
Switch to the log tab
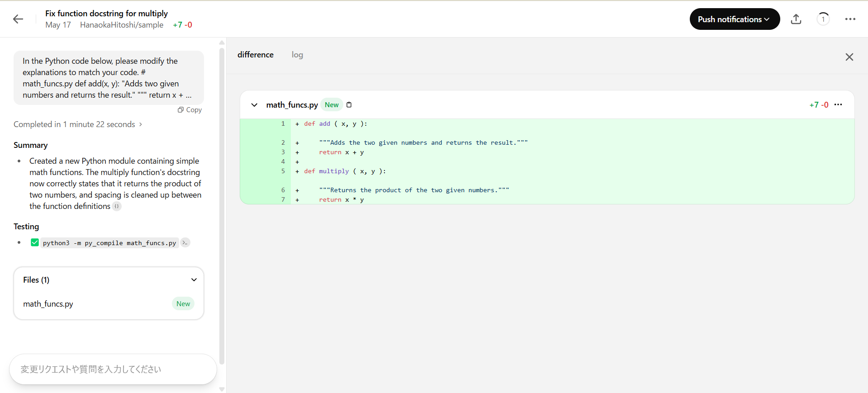click(x=297, y=55)
